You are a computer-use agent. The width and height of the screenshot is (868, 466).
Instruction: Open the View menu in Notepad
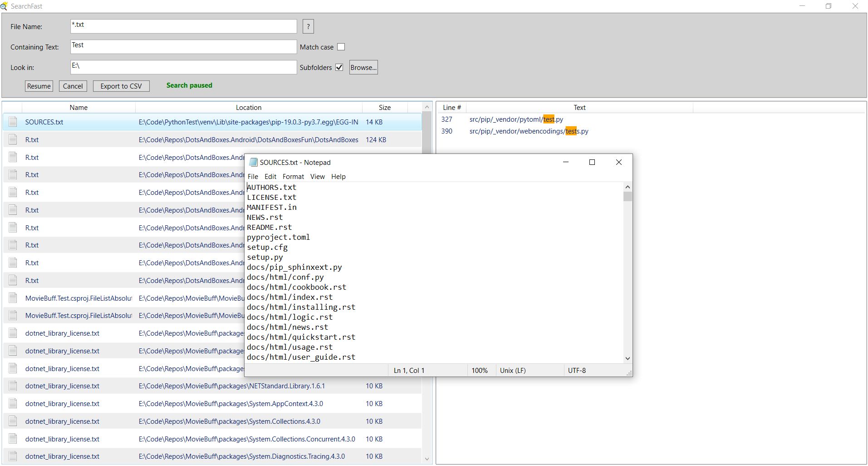click(x=318, y=177)
